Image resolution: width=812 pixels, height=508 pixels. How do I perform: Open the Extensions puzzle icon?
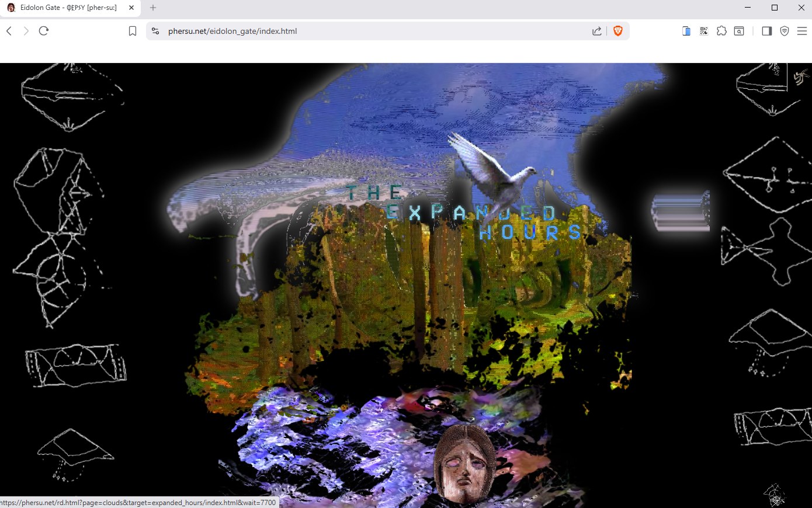coord(721,31)
